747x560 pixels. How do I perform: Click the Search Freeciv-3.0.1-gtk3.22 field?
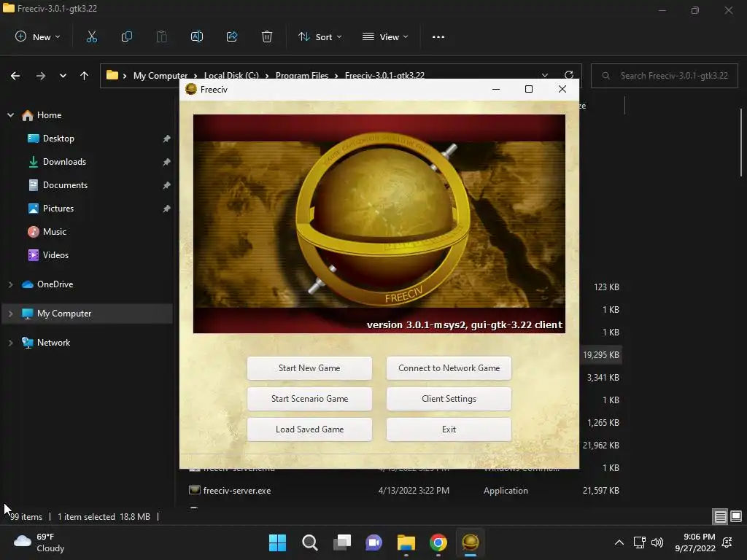664,76
